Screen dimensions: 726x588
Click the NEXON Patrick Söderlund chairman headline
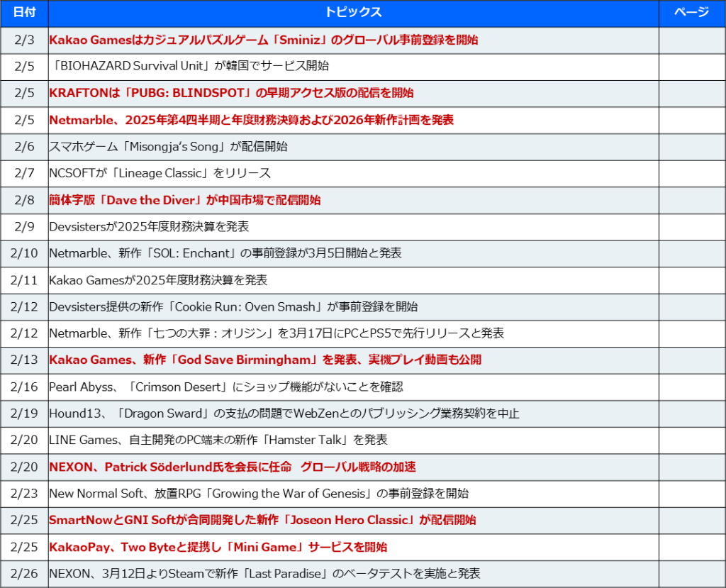232,467
